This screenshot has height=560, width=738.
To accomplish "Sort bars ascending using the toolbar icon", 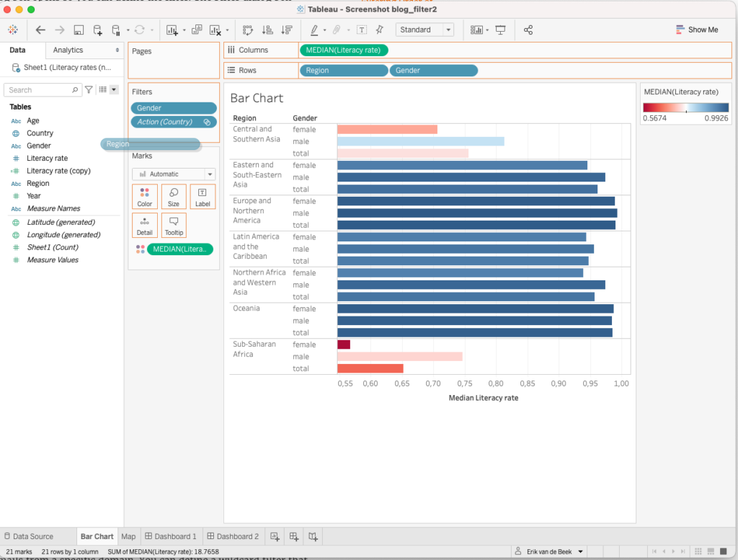I will pos(267,30).
